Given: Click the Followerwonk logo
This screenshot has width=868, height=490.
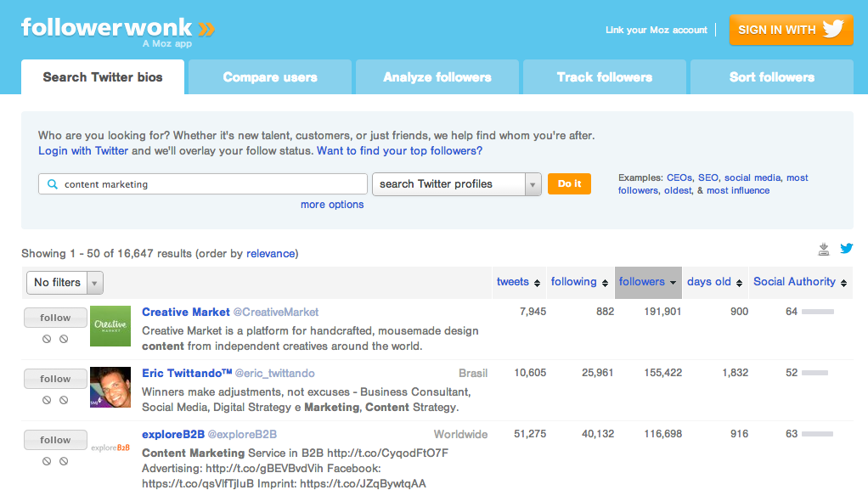Looking at the screenshot, I should (x=118, y=31).
